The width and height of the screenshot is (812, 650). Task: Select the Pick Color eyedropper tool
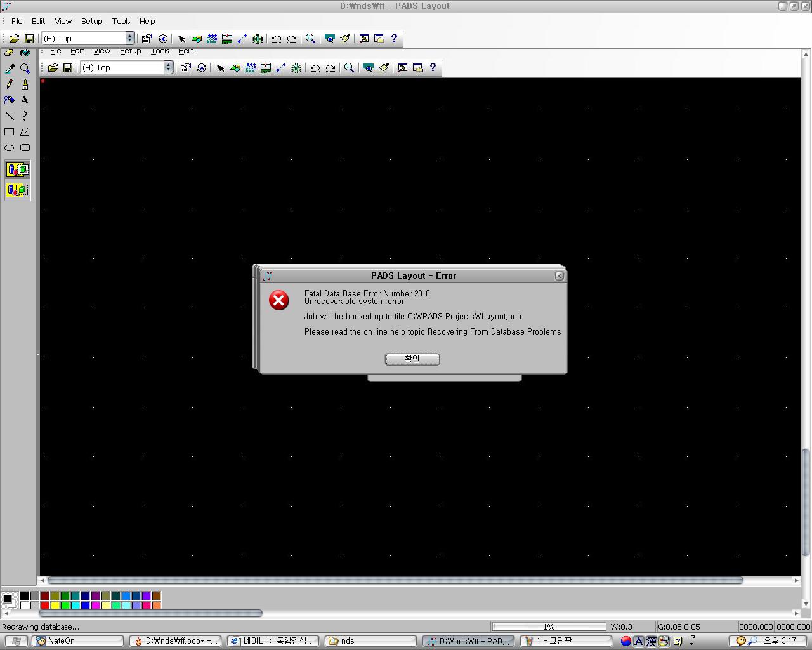pos(10,68)
